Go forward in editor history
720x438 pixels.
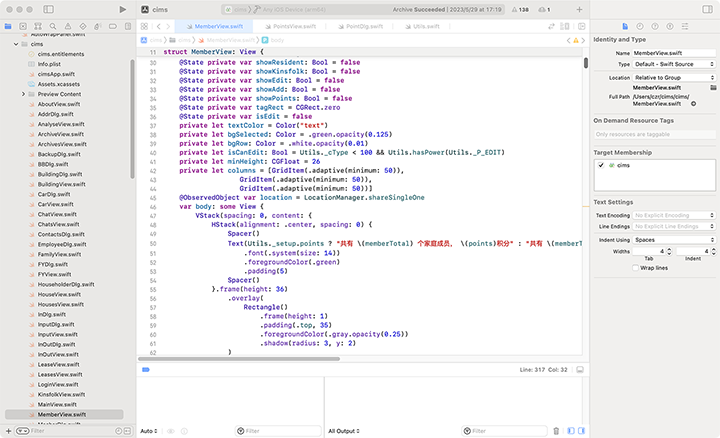pyautogui.click(x=168, y=26)
